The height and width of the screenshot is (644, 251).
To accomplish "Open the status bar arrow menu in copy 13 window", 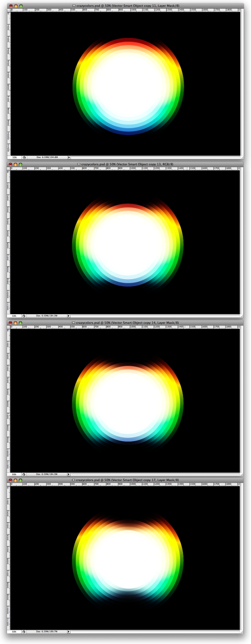I will click(x=69, y=316).
